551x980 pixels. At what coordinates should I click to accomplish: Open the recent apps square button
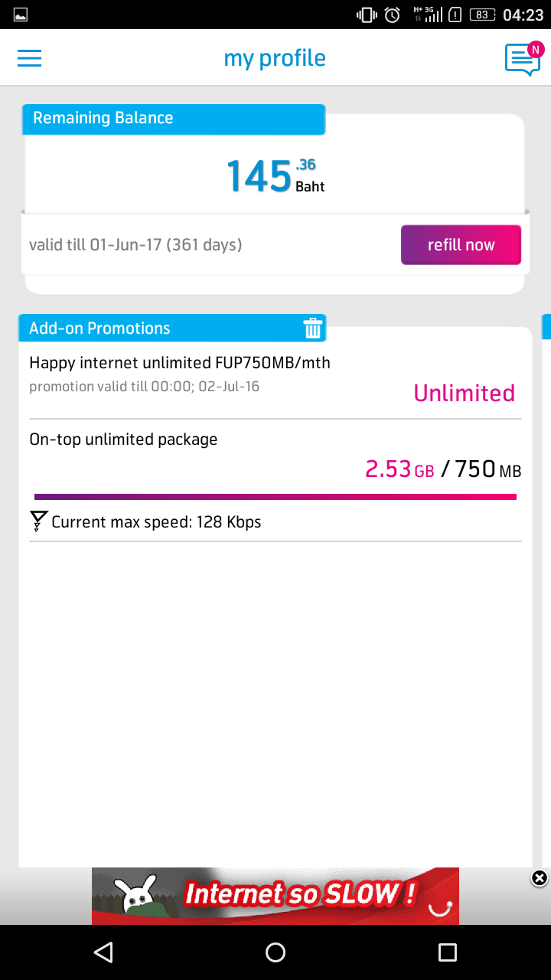point(447,952)
